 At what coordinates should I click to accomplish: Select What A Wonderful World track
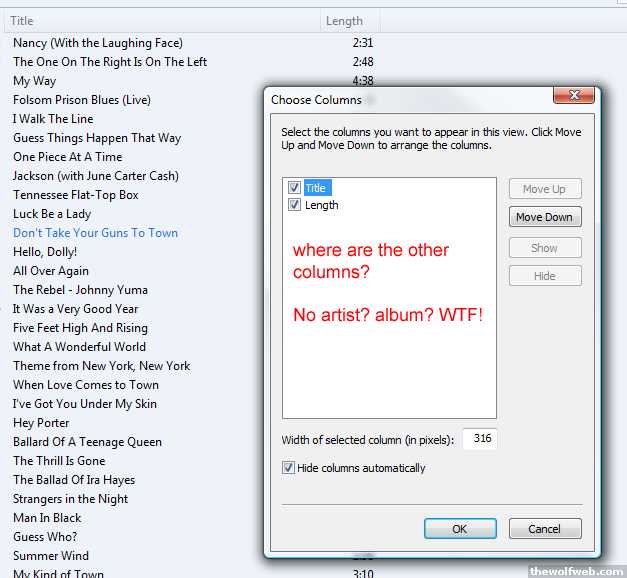tap(80, 347)
